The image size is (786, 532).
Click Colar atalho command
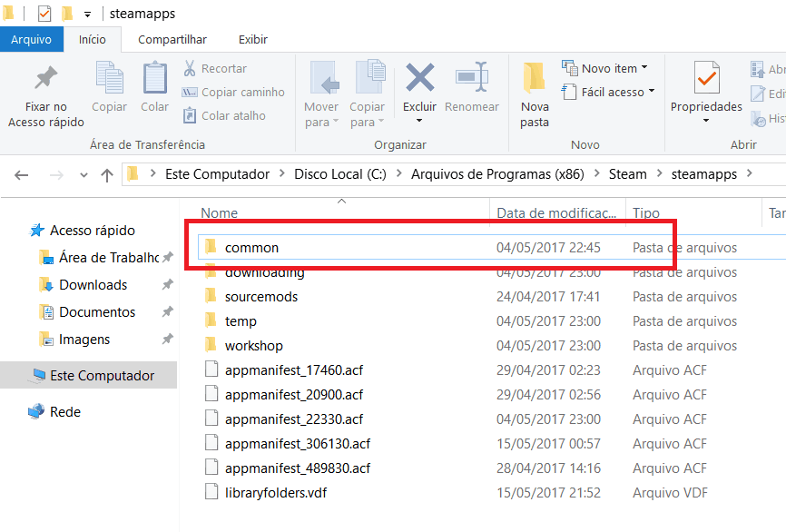224,116
